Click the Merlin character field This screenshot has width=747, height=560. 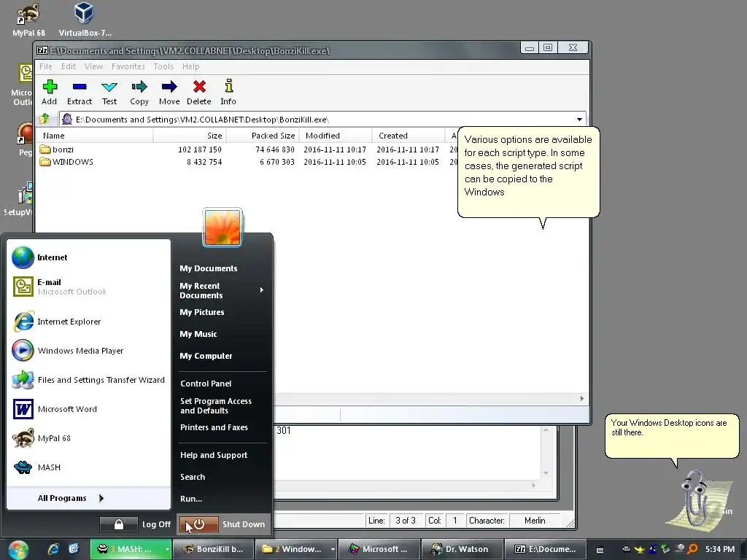point(535,521)
